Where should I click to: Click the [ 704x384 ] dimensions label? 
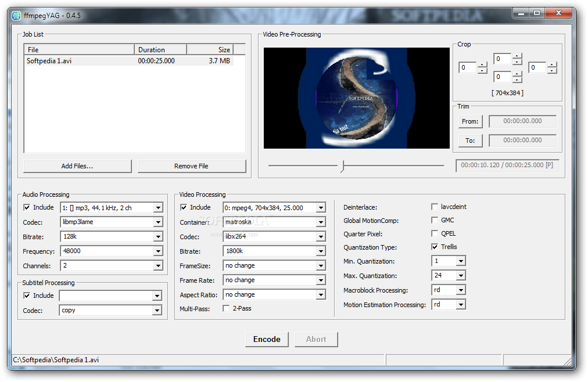tap(507, 93)
